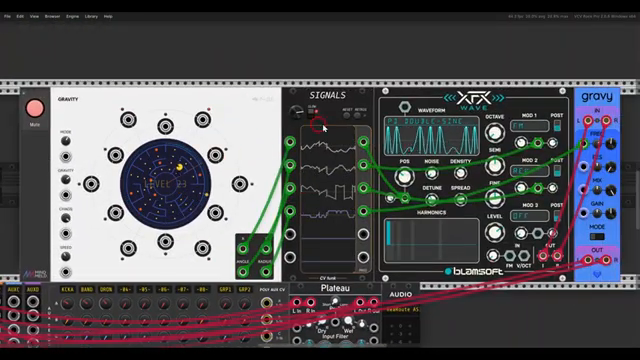
Task: Click the SEMI knob on XFX Wave
Action: 495,166
